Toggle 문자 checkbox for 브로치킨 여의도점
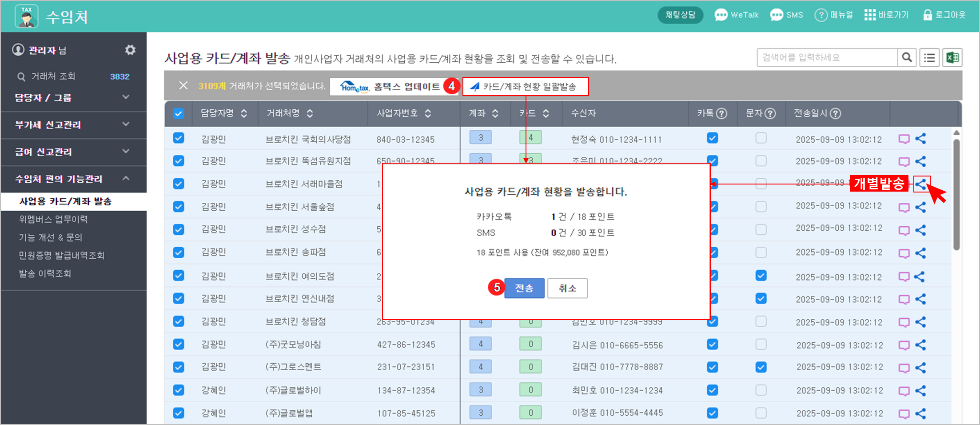The width and height of the screenshot is (980, 425). [x=761, y=276]
